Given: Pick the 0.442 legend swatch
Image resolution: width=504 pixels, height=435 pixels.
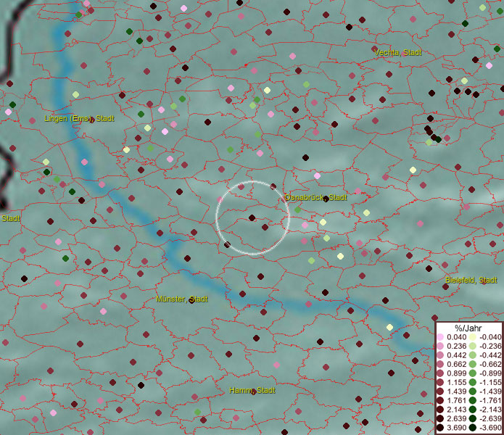Looking at the screenshot, I should coord(440,355).
